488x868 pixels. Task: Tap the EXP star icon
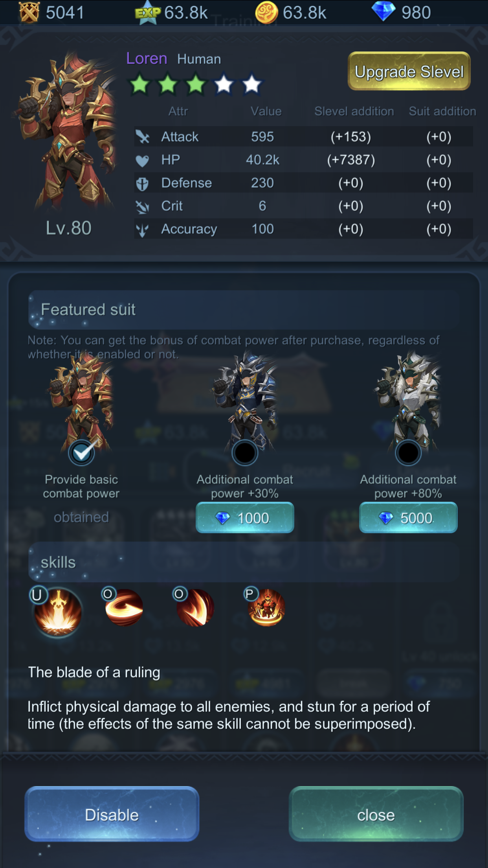tap(148, 12)
